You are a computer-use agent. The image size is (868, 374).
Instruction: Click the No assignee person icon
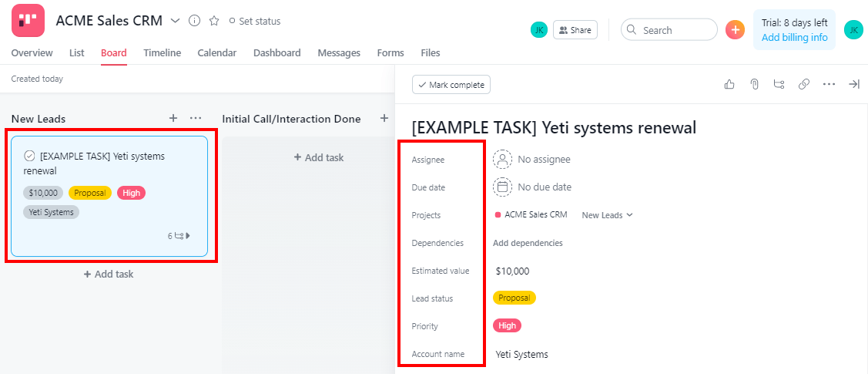(503, 159)
